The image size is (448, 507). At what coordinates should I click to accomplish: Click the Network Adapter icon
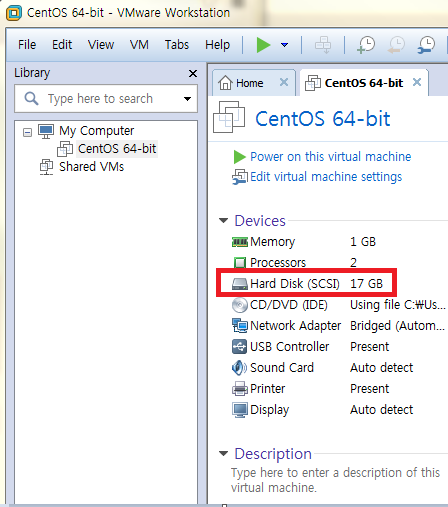(240, 326)
